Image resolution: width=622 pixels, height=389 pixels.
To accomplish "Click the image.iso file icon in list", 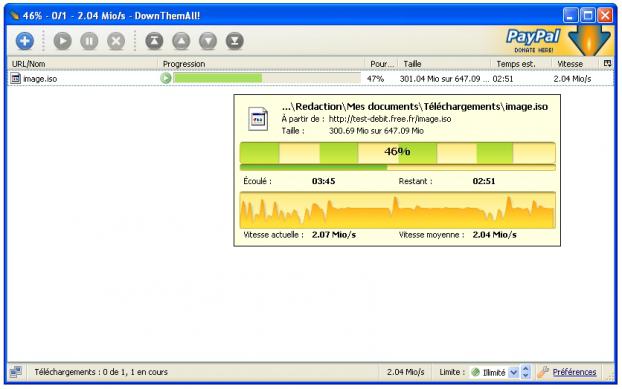I will pos(15,79).
